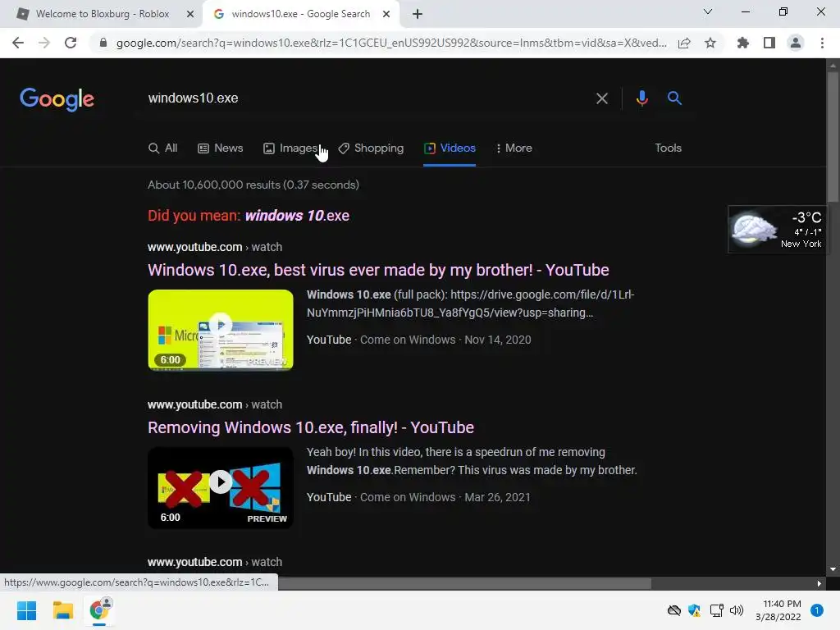
Task: Open the clock showing 11:40 PM
Action: pos(778,610)
